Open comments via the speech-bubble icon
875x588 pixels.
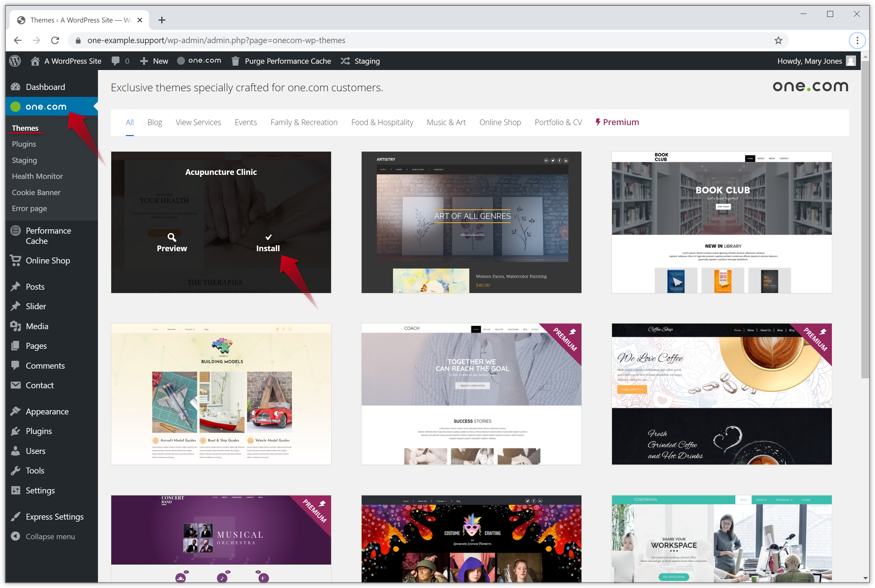pos(116,61)
